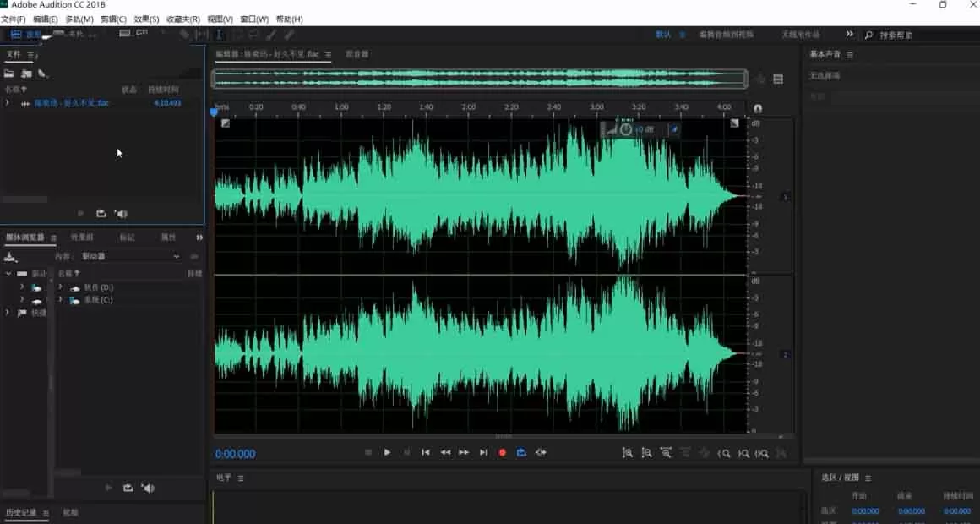This screenshot has width=980, height=524.
Task: Select the Paintbrush Selection tool
Action: pos(271,35)
